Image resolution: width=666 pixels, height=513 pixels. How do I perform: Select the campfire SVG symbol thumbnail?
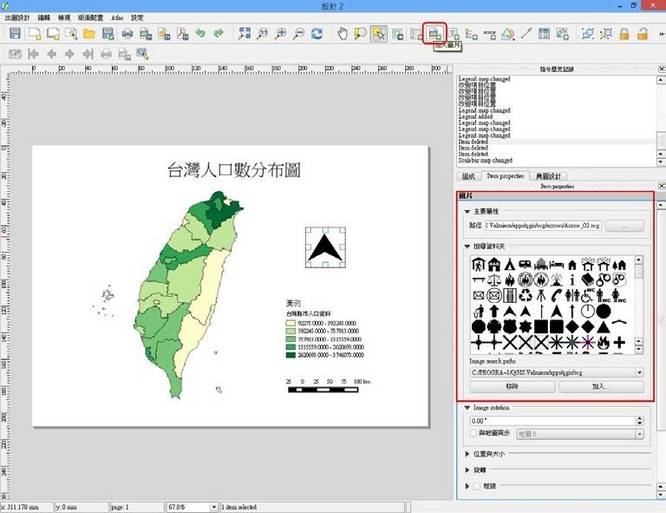[x=509, y=279]
